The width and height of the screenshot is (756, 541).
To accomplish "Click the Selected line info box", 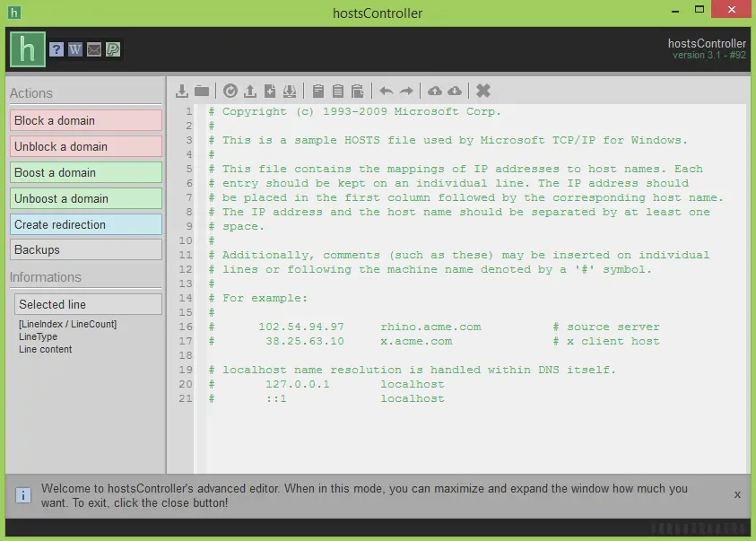I will [x=88, y=304].
